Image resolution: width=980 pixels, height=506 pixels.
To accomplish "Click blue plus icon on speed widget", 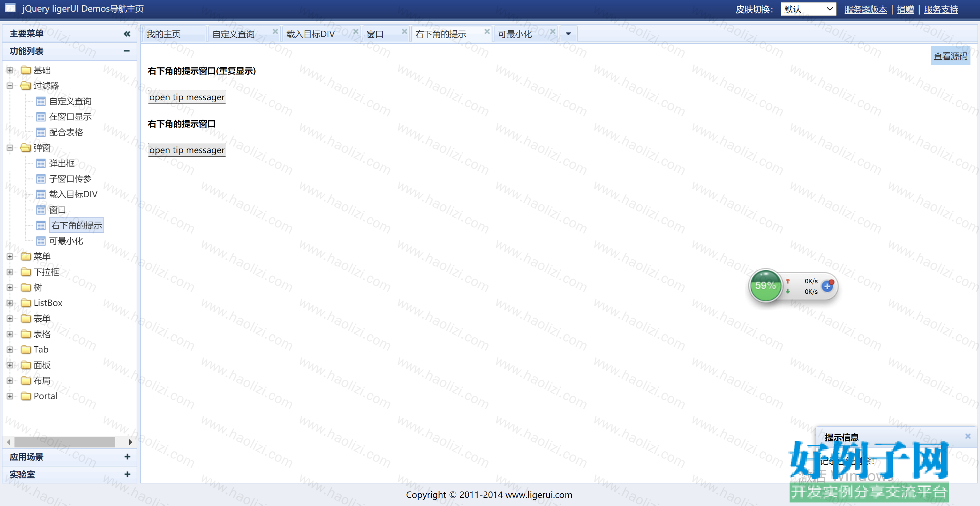I will (x=827, y=286).
